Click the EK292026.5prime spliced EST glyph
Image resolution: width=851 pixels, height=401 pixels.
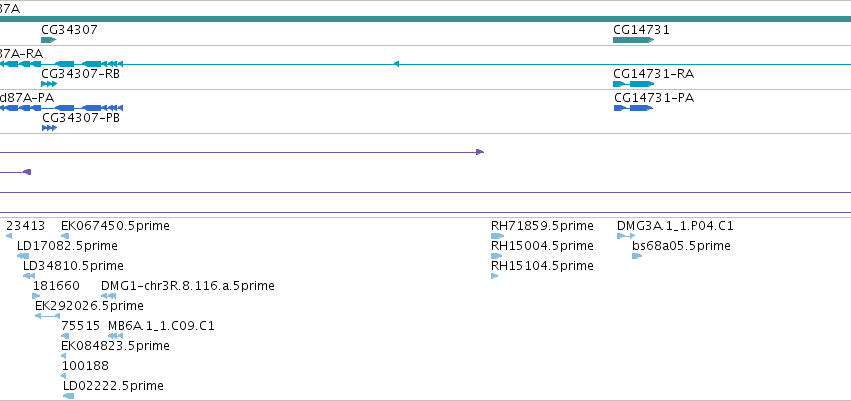tap(47, 316)
